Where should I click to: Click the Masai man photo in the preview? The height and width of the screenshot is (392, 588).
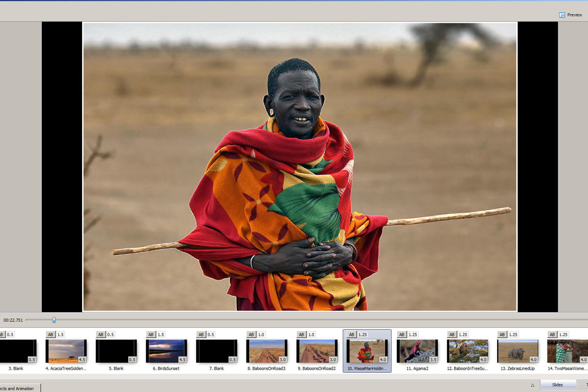pos(300,167)
